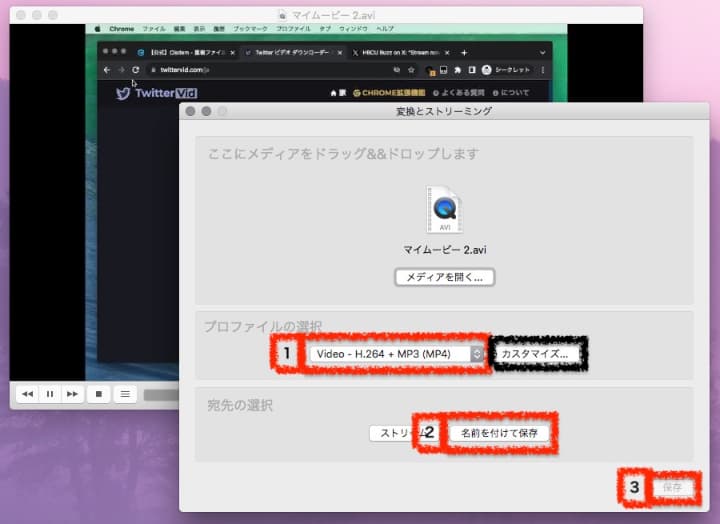Click the カスタマイズ... button

tap(539, 354)
